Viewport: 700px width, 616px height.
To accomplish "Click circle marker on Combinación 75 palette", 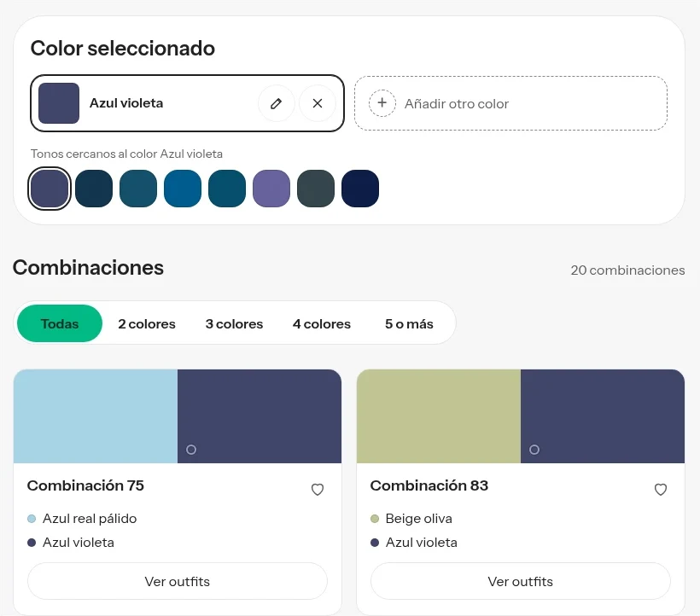I will [191, 450].
